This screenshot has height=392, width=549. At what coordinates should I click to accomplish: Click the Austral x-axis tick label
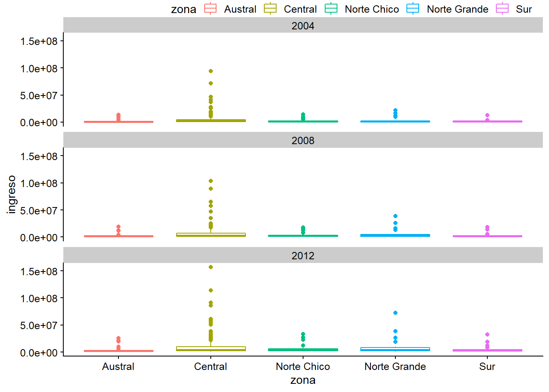tap(118, 366)
